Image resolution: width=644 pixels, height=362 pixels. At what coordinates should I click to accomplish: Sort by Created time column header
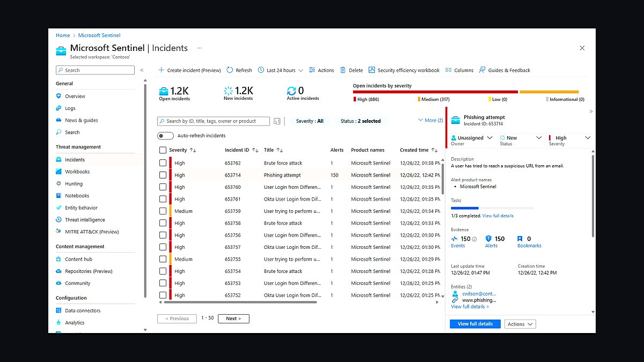click(x=419, y=150)
